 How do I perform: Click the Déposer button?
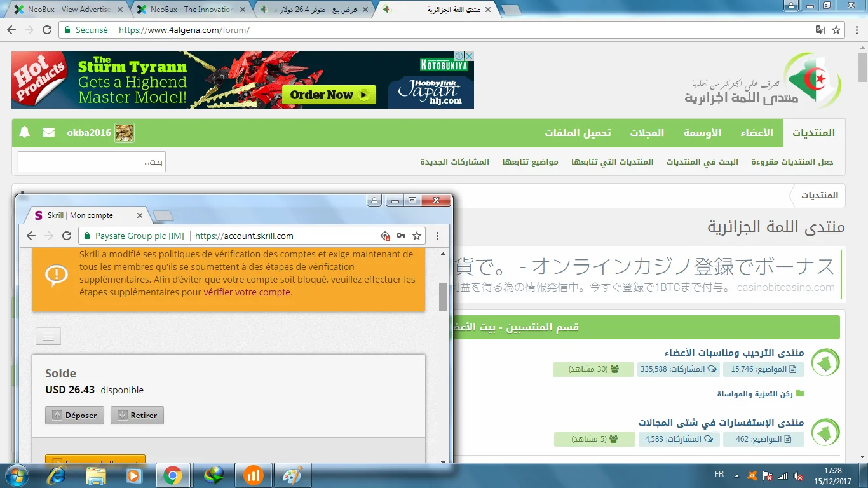74,416
